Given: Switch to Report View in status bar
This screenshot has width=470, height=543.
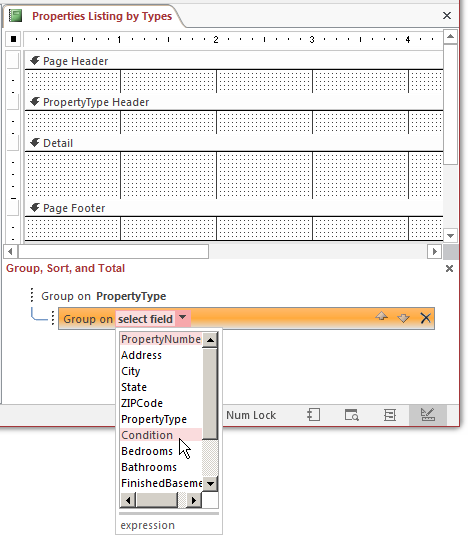Looking at the screenshot, I should 313,415.
